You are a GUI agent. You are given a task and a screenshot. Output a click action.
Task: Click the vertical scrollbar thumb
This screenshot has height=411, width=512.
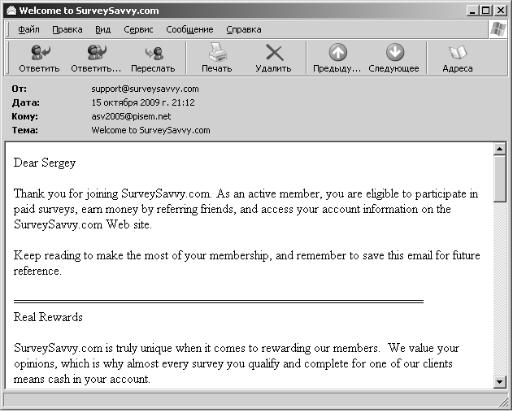click(499, 178)
